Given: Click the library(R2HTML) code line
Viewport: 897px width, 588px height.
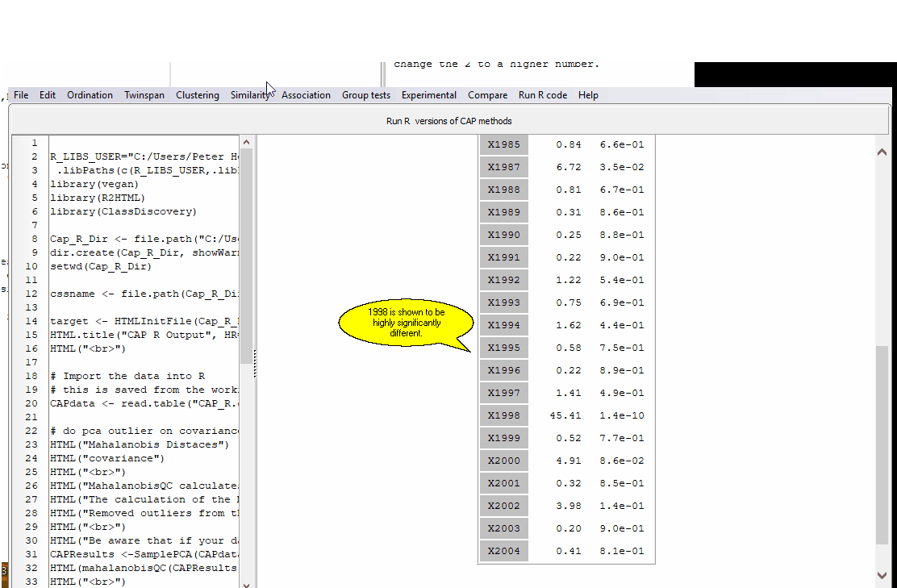Looking at the screenshot, I should (98, 198).
